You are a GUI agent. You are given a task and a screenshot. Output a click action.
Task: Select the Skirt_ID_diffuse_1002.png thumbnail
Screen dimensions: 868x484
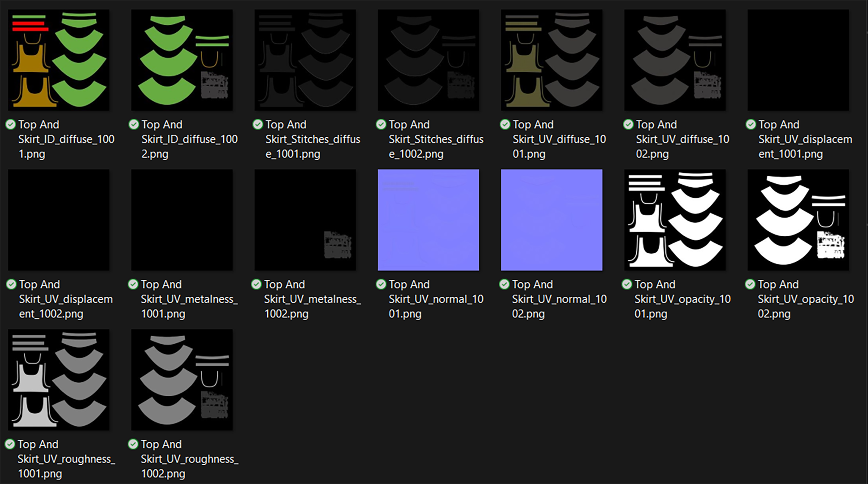pyautogui.click(x=182, y=60)
